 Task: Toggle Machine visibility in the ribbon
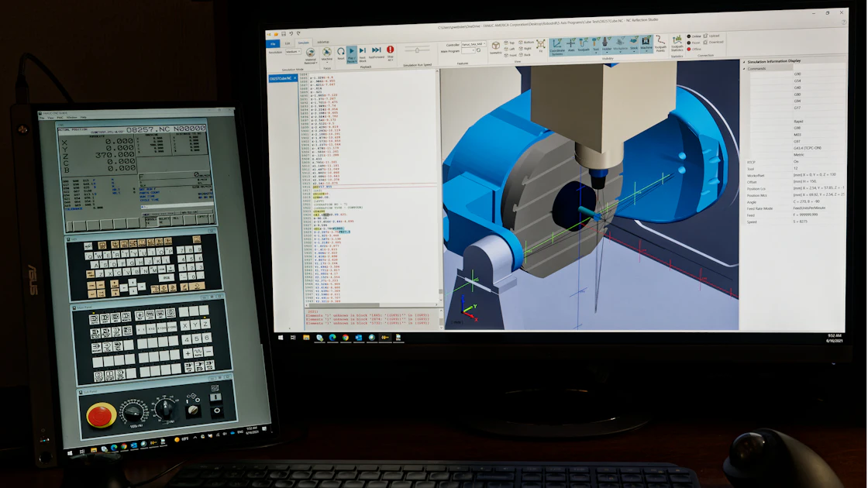[646, 45]
